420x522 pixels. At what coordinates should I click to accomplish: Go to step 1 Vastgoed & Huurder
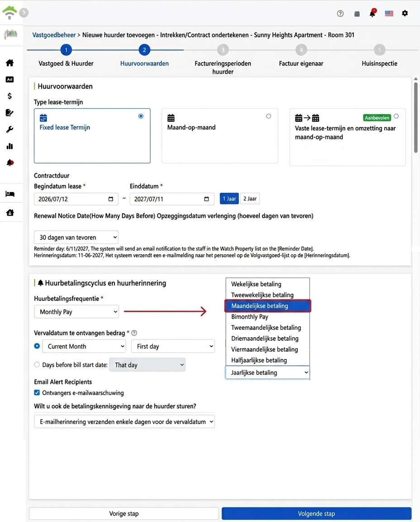[x=66, y=50]
